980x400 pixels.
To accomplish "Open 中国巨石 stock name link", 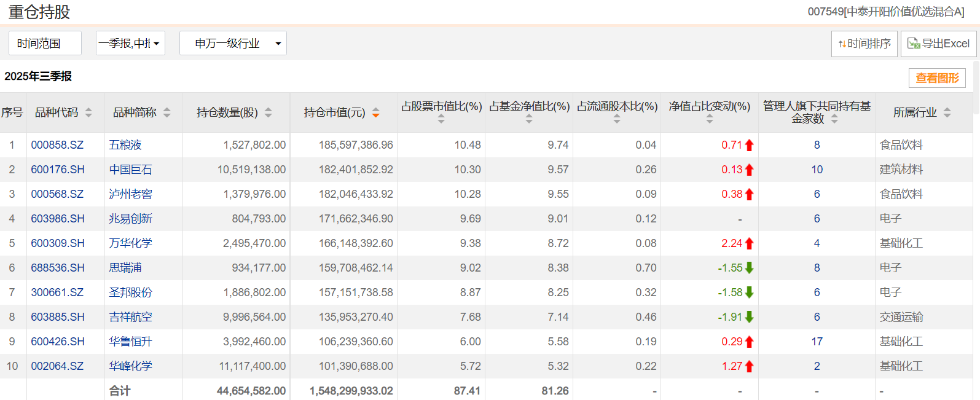I will coord(131,170).
